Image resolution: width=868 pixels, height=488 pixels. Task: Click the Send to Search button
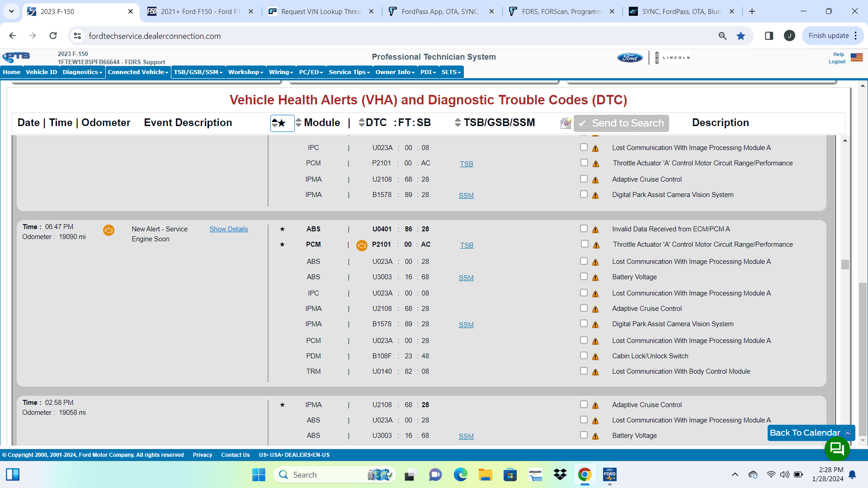pos(621,123)
